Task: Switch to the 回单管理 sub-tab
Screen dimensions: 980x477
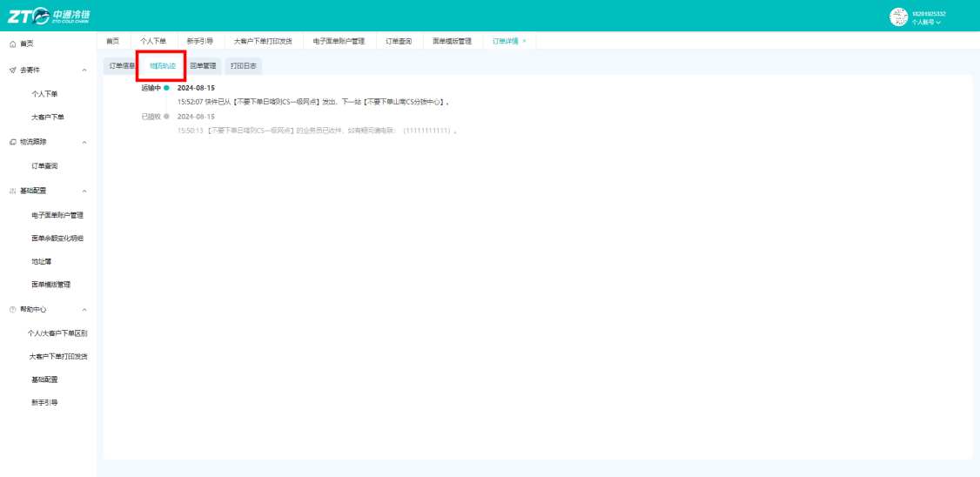Action: [x=203, y=65]
